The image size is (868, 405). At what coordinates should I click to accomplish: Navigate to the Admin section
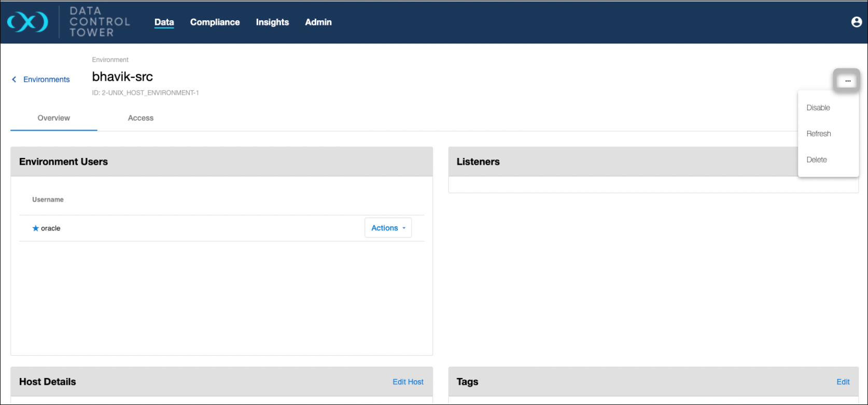click(x=318, y=22)
